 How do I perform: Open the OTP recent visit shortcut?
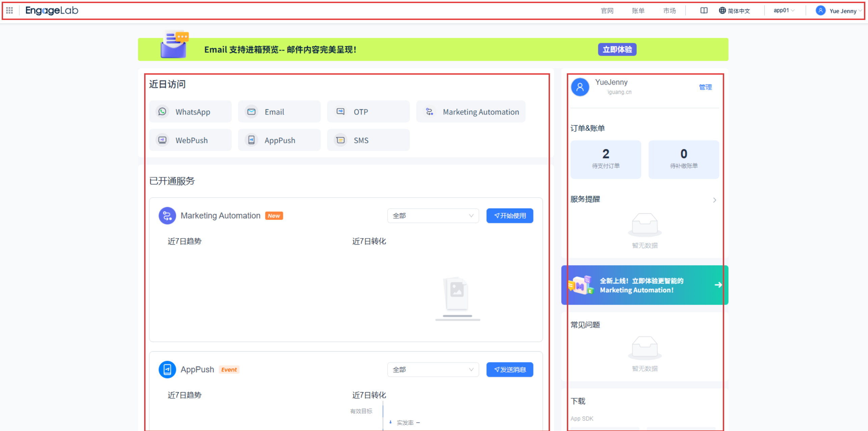(368, 111)
